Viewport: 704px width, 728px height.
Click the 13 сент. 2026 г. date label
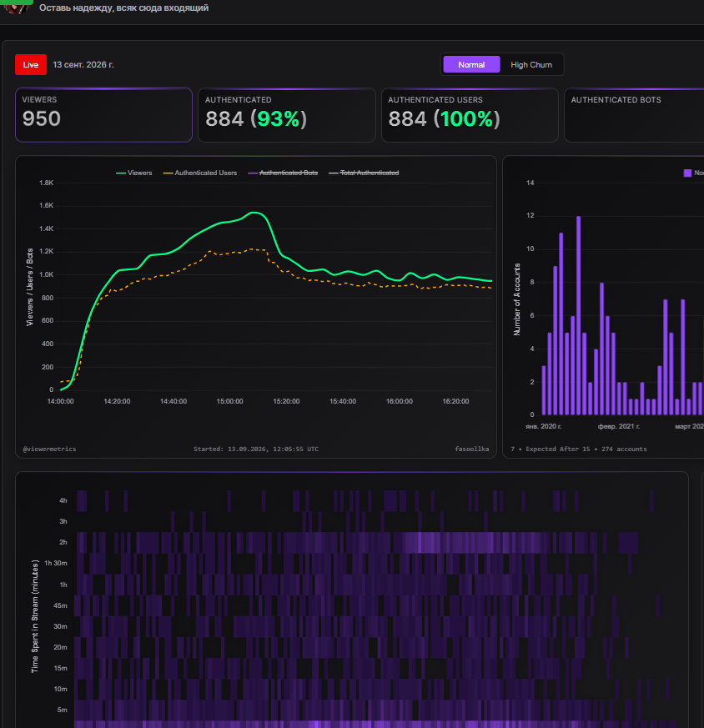[x=83, y=64]
